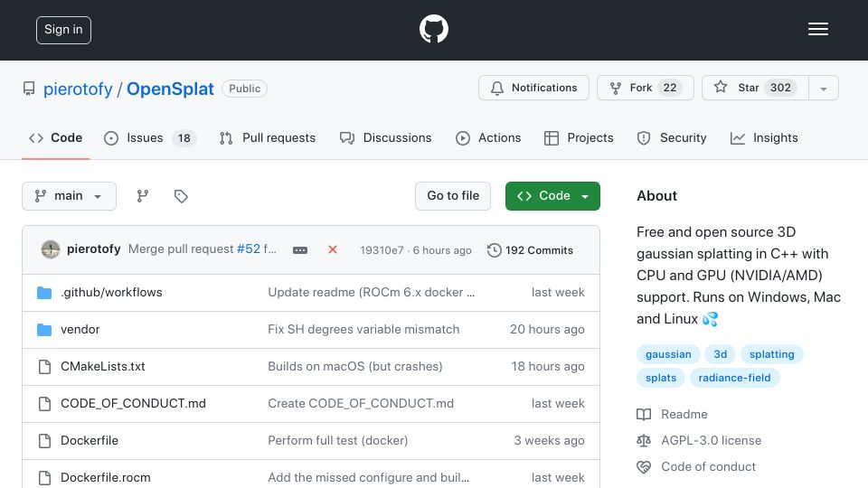
Task: Click the GitHub Octocat logo
Action: [433, 29]
